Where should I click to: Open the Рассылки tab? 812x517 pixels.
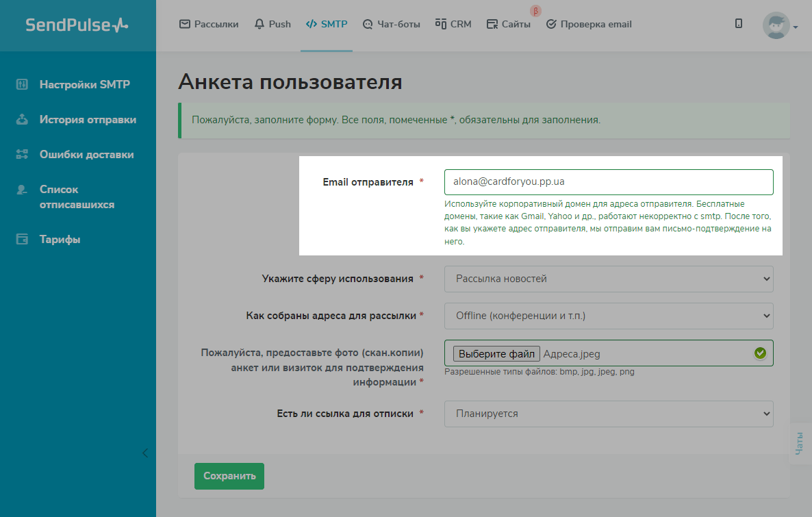coord(209,25)
